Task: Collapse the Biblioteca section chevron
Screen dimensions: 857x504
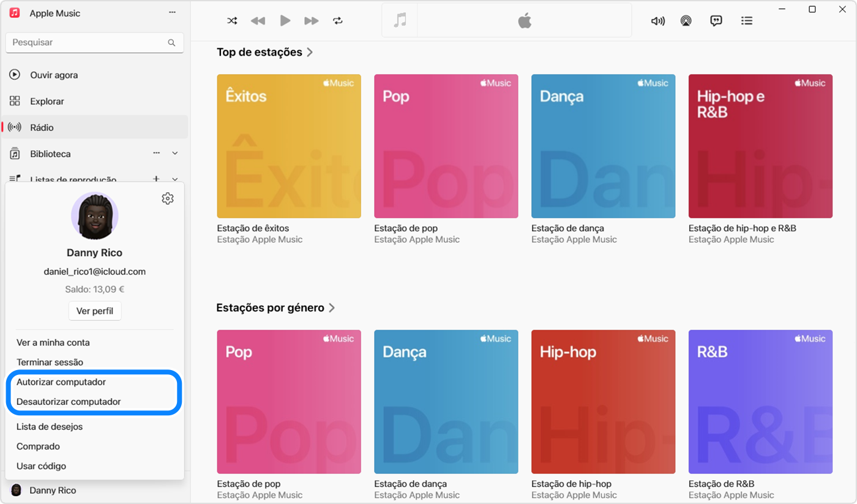Action: (x=175, y=154)
